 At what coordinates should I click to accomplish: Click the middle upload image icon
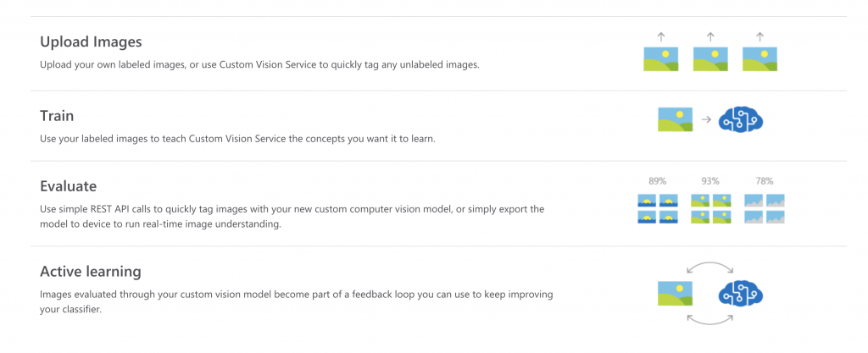point(710,58)
